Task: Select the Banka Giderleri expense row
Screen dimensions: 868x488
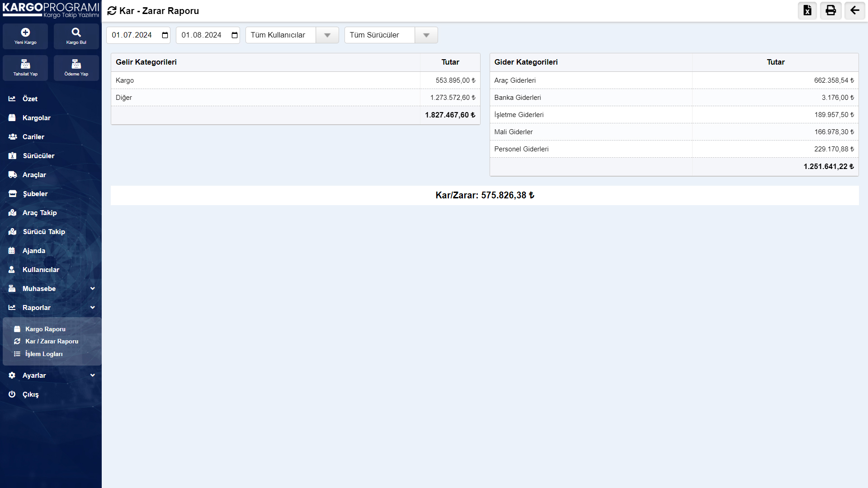Action: (674, 98)
